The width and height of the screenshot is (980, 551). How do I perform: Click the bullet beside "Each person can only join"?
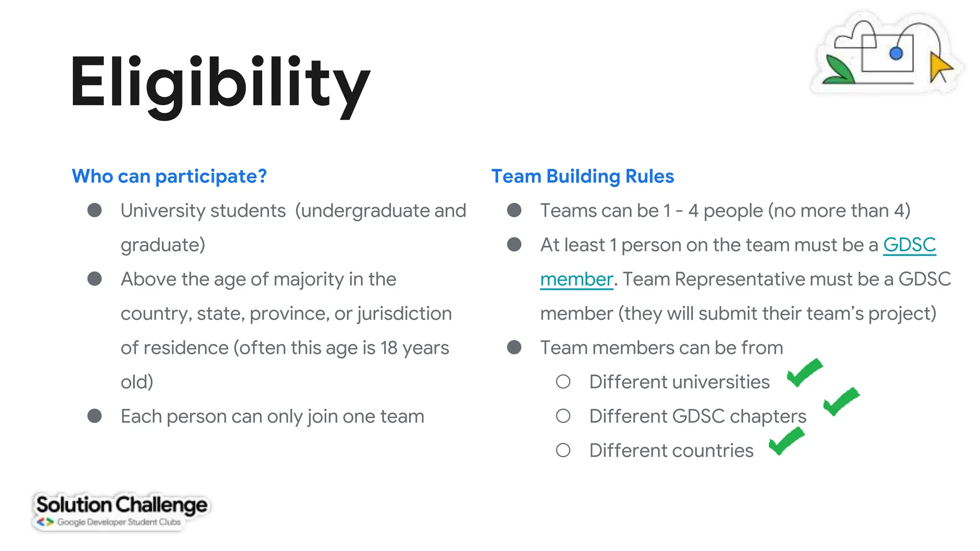click(x=95, y=416)
